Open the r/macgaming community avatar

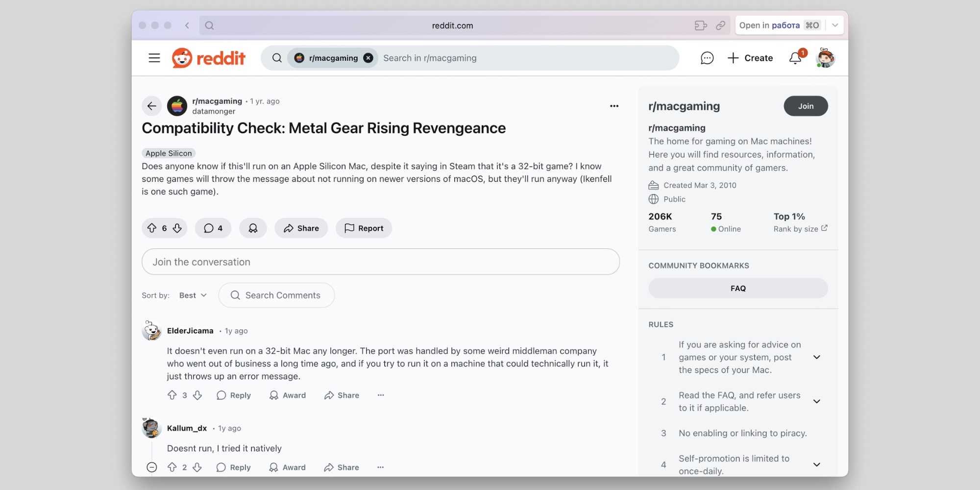tap(177, 106)
